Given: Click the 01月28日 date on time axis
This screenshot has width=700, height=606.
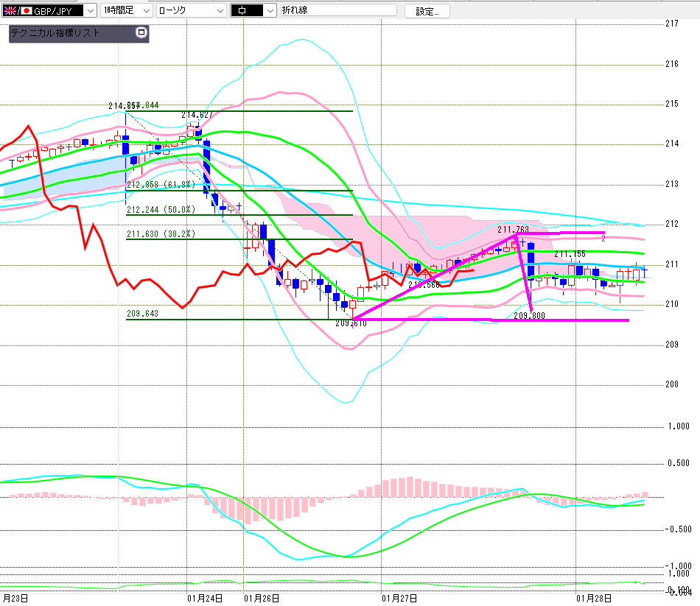Looking at the screenshot, I should point(595,599).
